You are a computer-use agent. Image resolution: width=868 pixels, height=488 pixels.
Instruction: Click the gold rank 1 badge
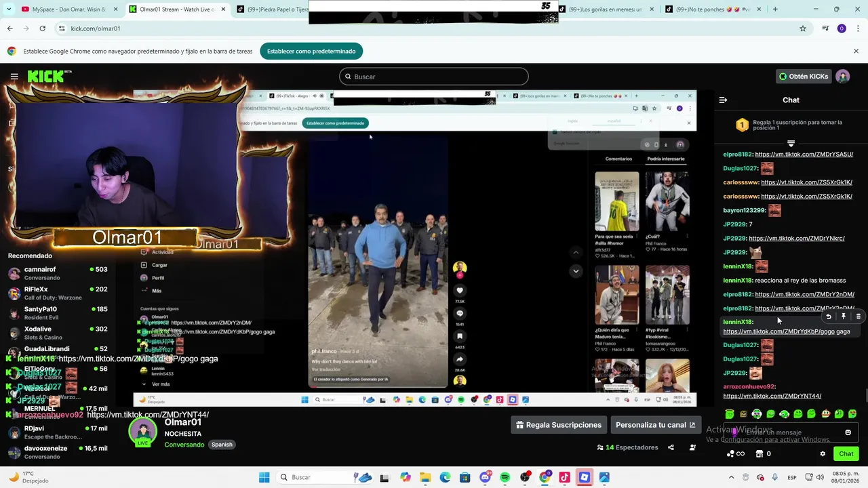[742, 125]
